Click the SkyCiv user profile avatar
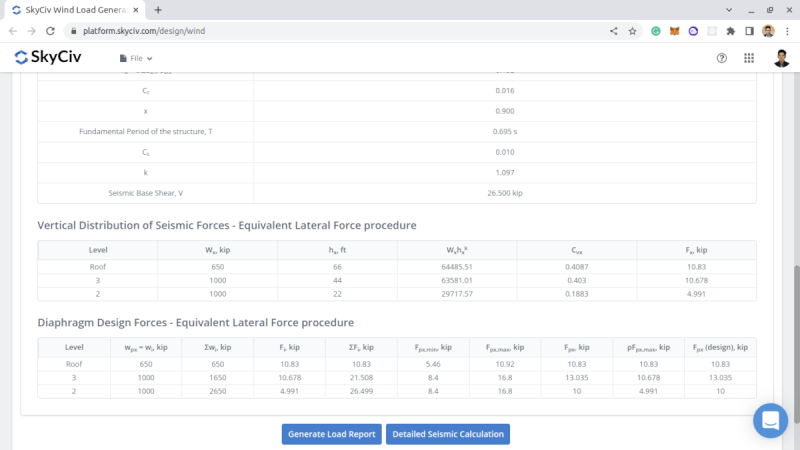Viewport: 800px width, 450px height. [x=781, y=58]
